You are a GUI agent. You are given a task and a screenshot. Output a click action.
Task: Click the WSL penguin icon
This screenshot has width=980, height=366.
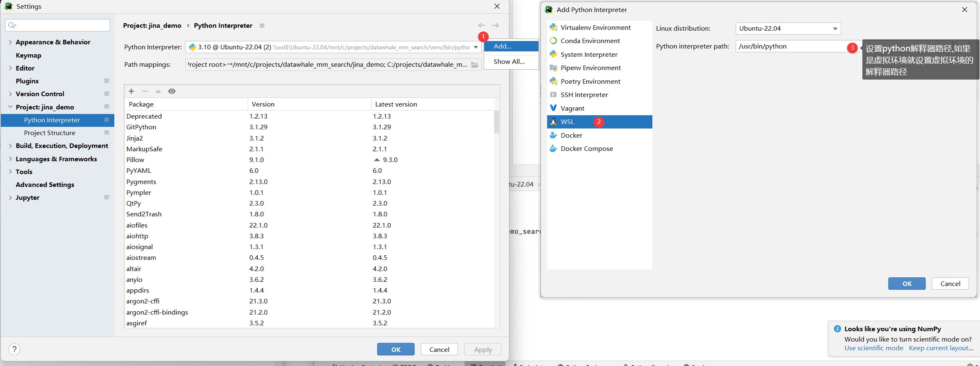pyautogui.click(x=553, y=121)
